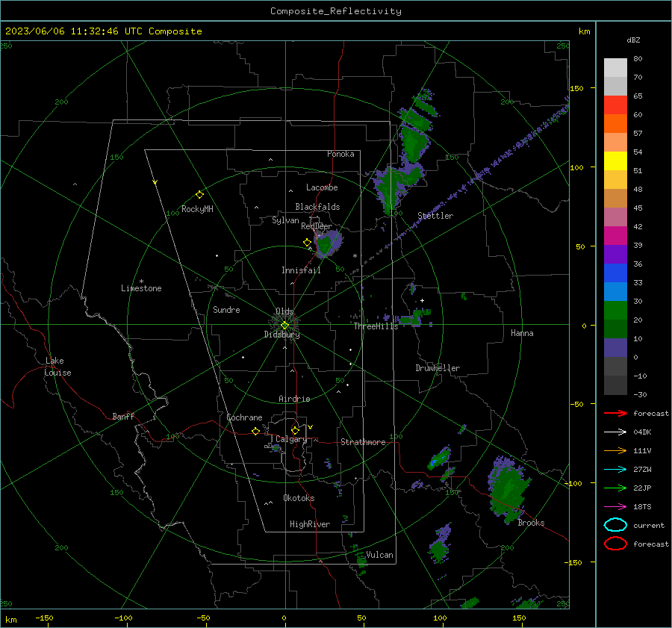Click the Vulcan town label
Viewport: 672px width, 628px height.
pyautogui.click(x=379, y=555)
